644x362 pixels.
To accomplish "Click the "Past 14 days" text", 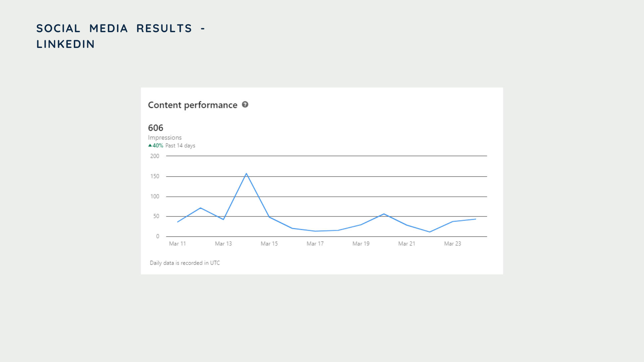I will pyautogui.click(x=180, y=145).
